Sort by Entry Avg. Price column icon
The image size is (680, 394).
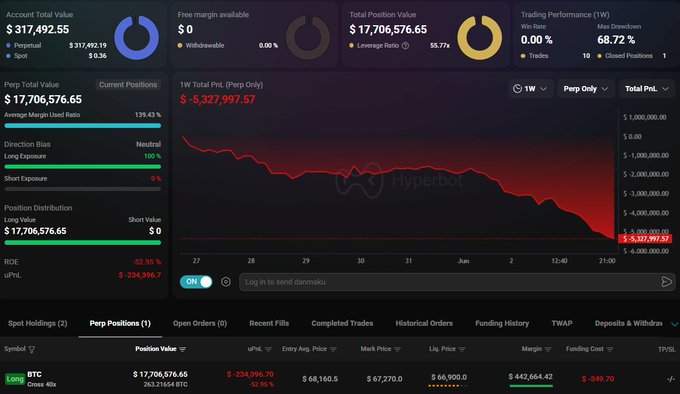tap(333, 349)
